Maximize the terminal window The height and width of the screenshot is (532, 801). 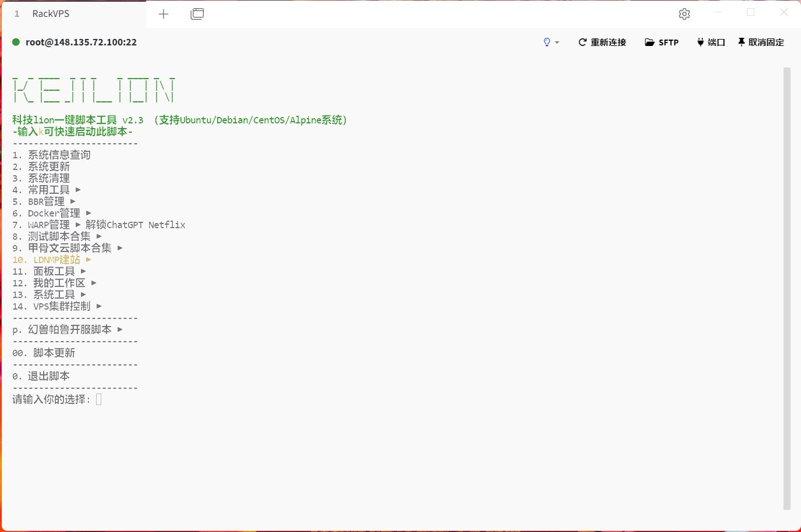pyautogui.click(x=751, y=12)
